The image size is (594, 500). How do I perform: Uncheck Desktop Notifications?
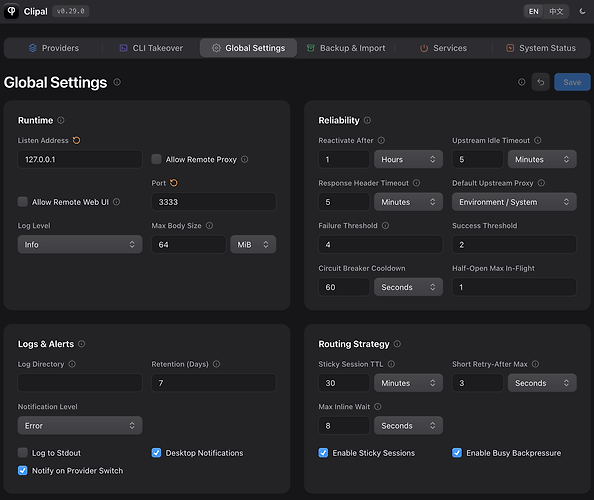pos(156,453)
